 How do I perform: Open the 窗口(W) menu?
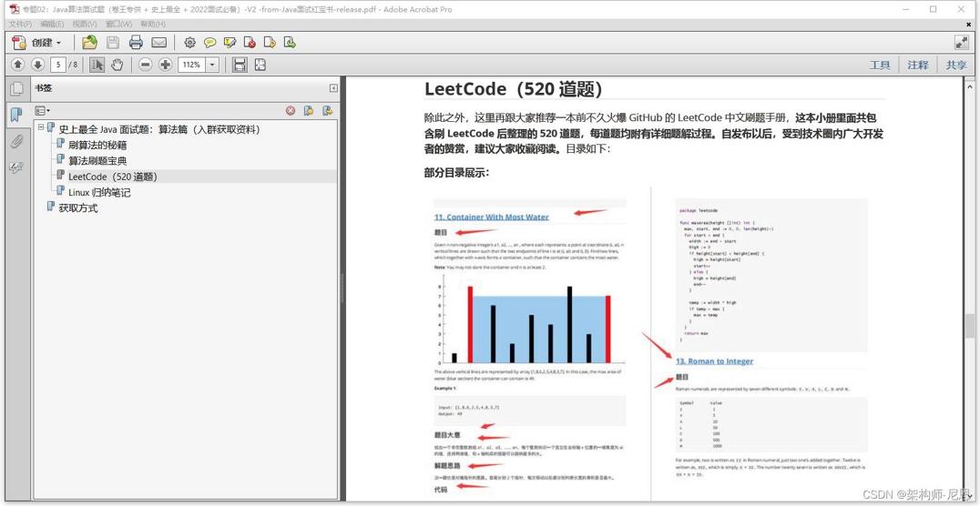click(x=118, y=24)
